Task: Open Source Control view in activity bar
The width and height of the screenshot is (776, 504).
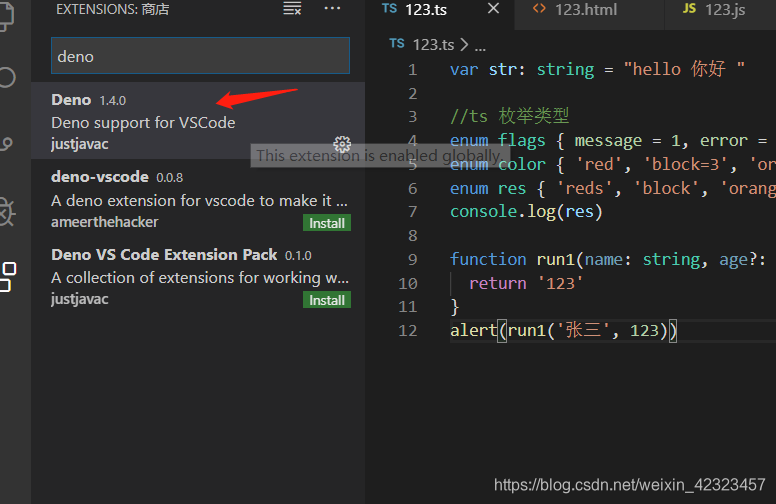Action: 7,144
